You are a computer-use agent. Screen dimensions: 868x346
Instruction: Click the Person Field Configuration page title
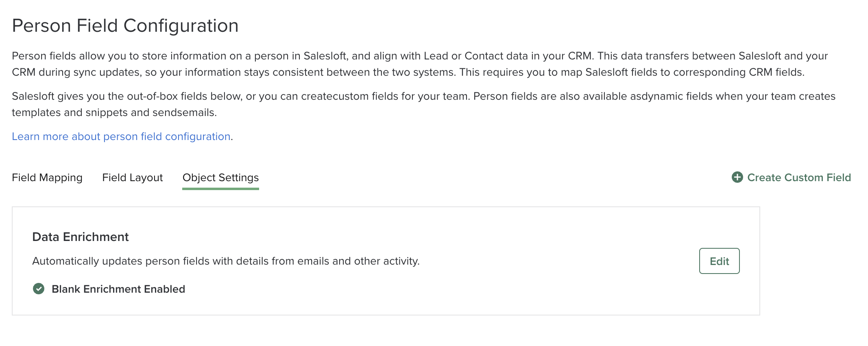coord(125,26)
